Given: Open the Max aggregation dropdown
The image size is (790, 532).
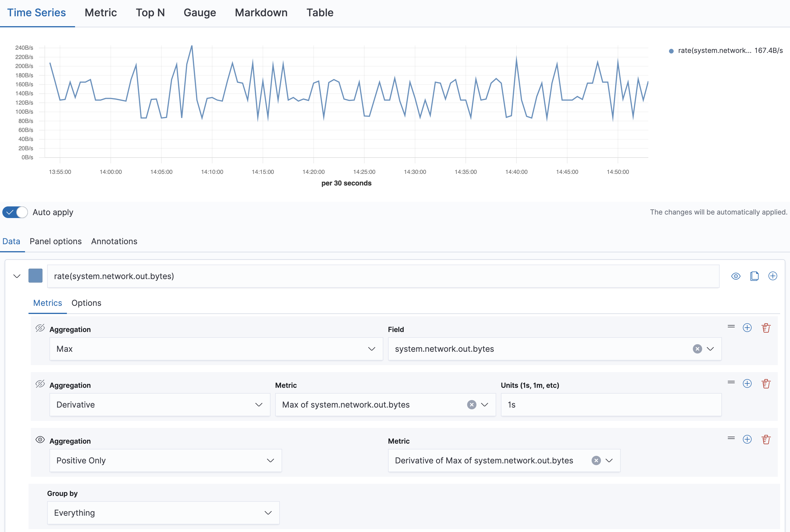Looking at the screenshot, I should click(216, 349).
